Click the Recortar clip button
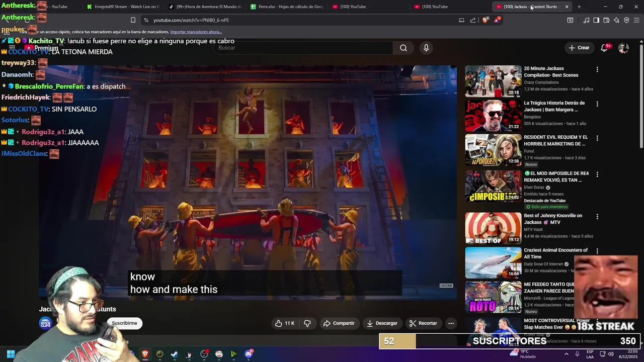 [x=423, y=323]
